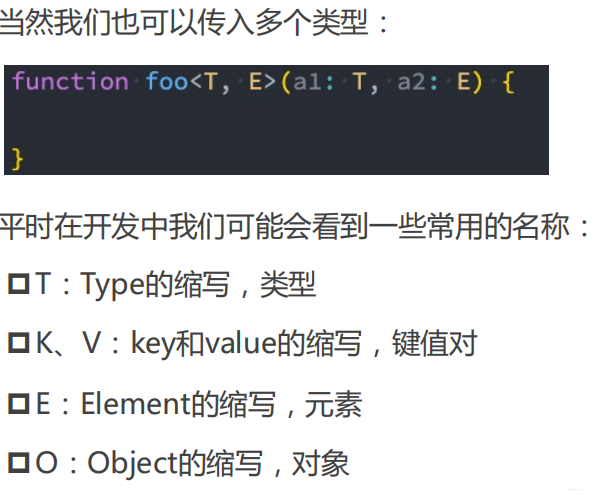
Task: Click the square bullet before K、V
Action: coord(19,343)
